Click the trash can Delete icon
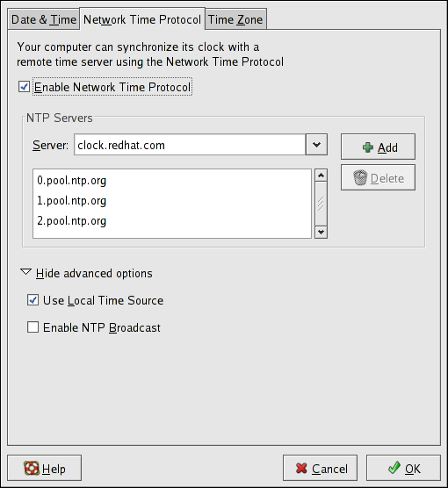Viewport: 448px width, 488px height. click(360, 177)
